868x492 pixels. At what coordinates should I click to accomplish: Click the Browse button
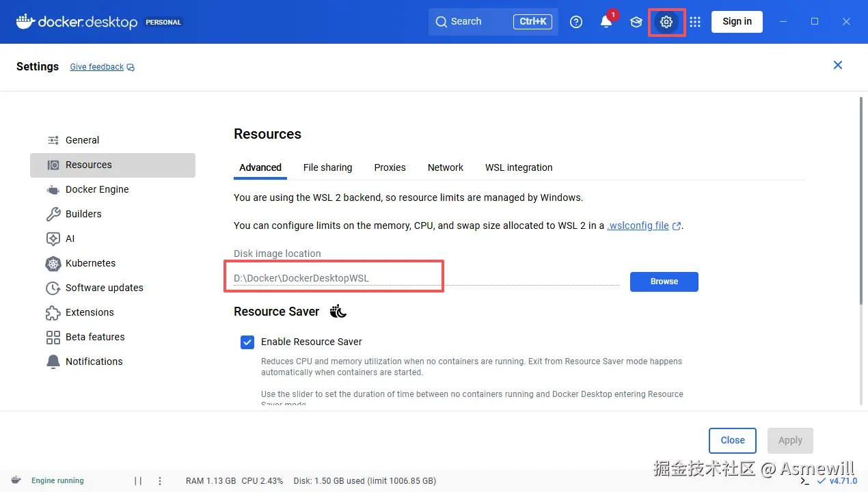[664, 282]
